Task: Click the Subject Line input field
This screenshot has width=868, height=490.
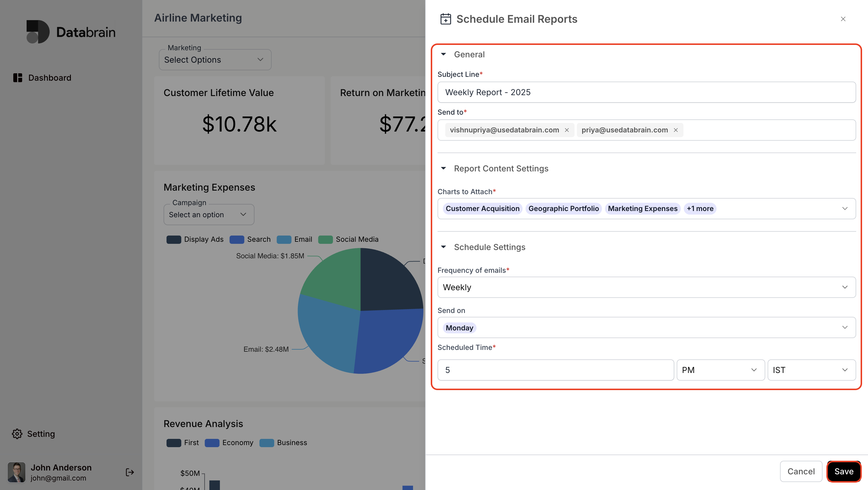Action: click(x=646, y=92)
